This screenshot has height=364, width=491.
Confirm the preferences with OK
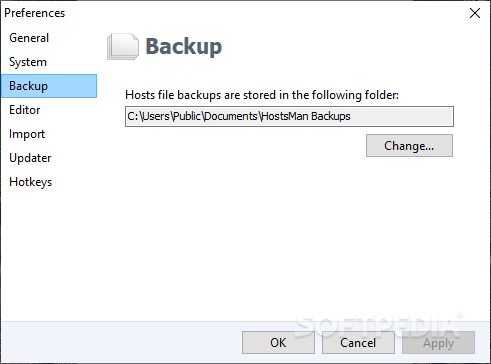click(278, 342)
